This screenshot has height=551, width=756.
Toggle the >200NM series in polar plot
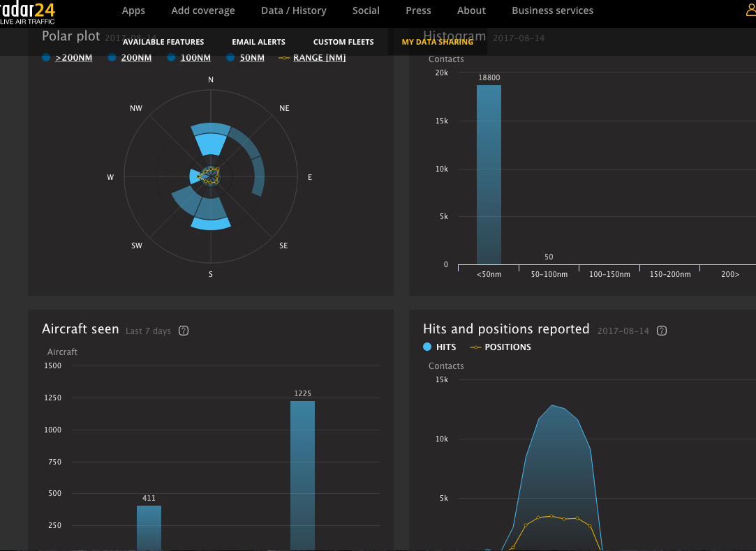(67, 58)
